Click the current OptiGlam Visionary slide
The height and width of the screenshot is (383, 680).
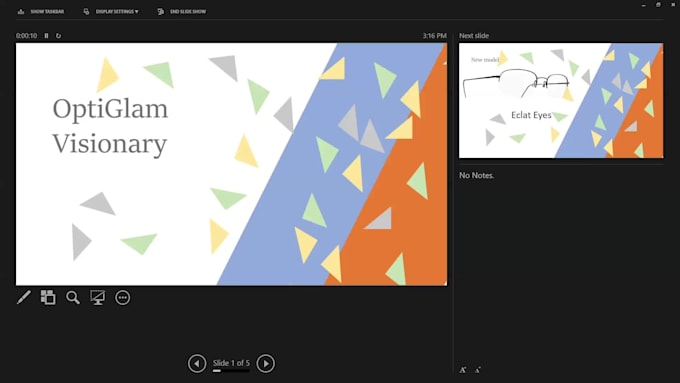click(231, 164)
